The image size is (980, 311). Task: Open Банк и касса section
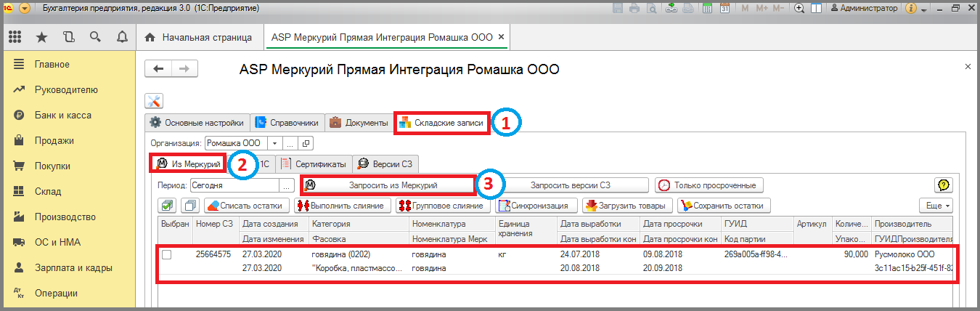point(62,116)
